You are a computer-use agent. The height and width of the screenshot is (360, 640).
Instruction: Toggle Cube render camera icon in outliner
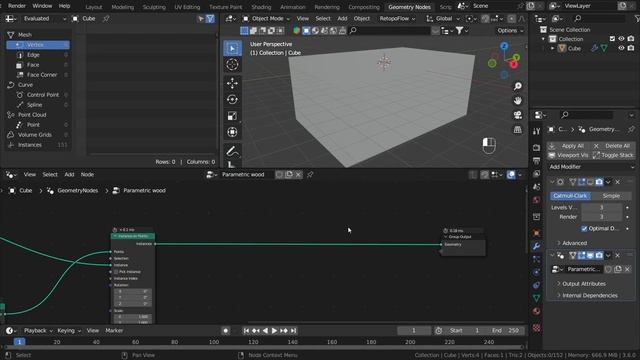pyautogui.click(x=631, y=48)
